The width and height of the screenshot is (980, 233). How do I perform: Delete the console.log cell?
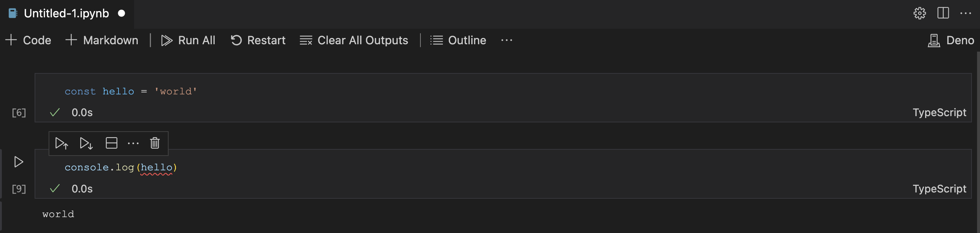(155, 143)
